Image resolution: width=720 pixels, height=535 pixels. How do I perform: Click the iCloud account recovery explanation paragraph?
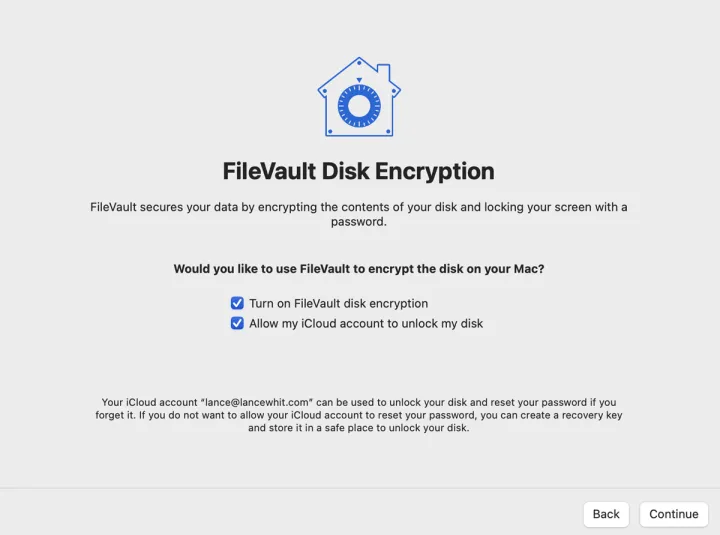coord(359,414)
